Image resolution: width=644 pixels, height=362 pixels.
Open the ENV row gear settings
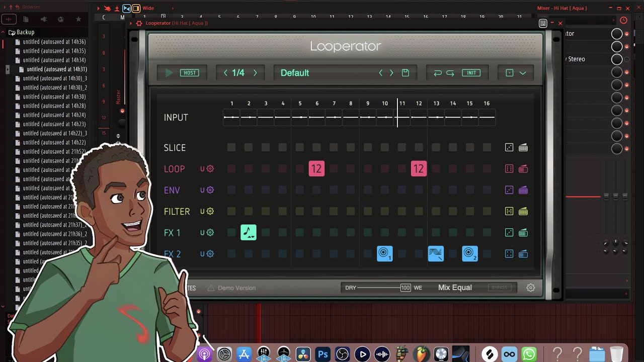pyautogui.click(x=210, y=190)
